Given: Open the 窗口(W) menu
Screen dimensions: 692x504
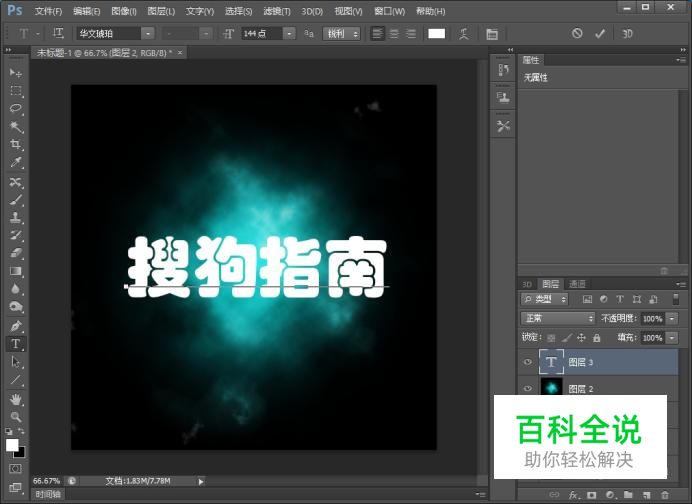Looking at the screenshot, I should coord(389,11).
